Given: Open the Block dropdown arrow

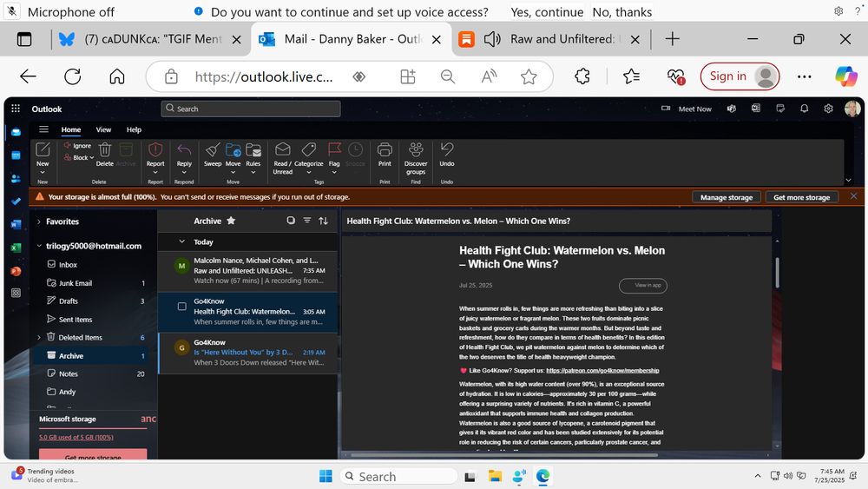Looking at the screenshot, I should [x=92, y=158].
